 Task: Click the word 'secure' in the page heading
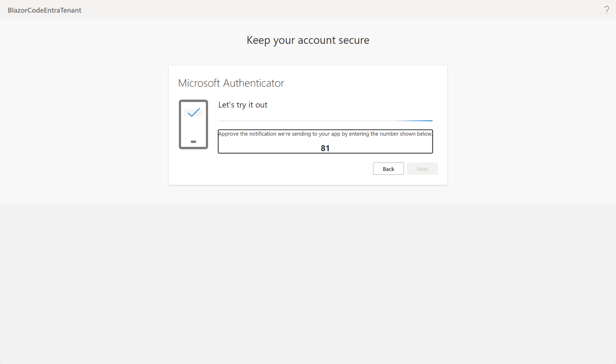354,40
